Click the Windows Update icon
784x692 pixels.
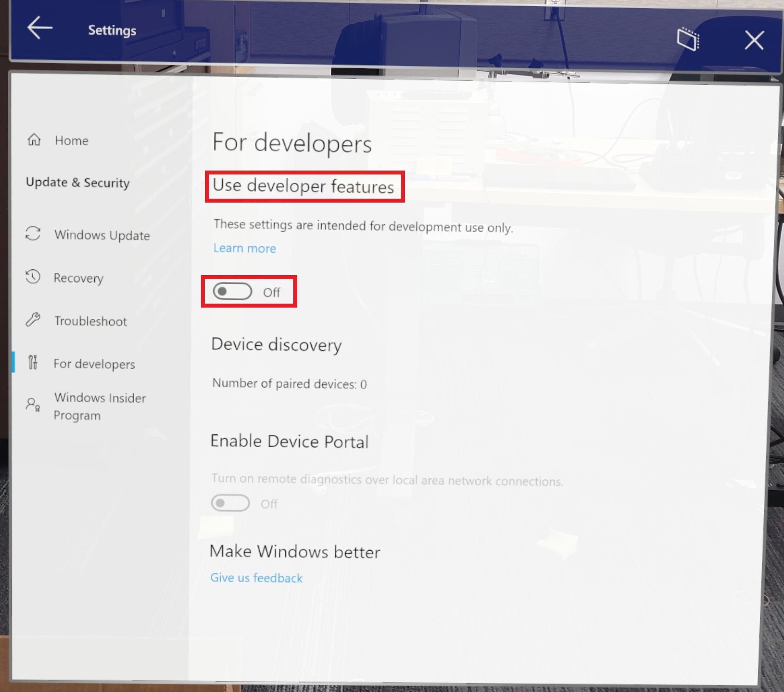click(35, 235)
